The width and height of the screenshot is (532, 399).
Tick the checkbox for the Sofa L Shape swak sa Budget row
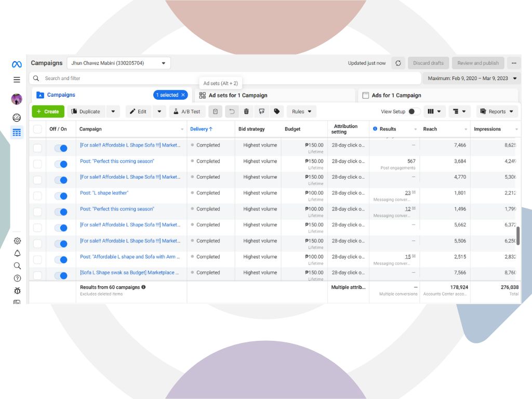click(x=37, y=275)
